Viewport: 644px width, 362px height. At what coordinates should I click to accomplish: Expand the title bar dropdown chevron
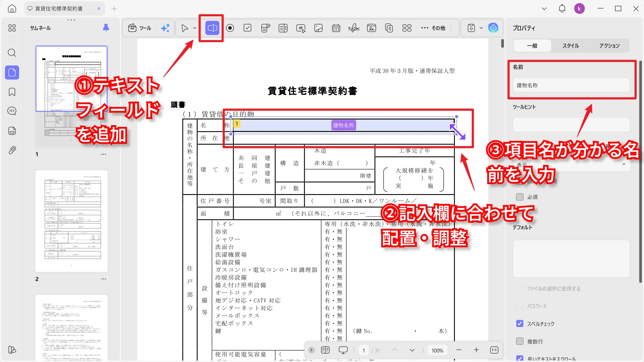544,8
